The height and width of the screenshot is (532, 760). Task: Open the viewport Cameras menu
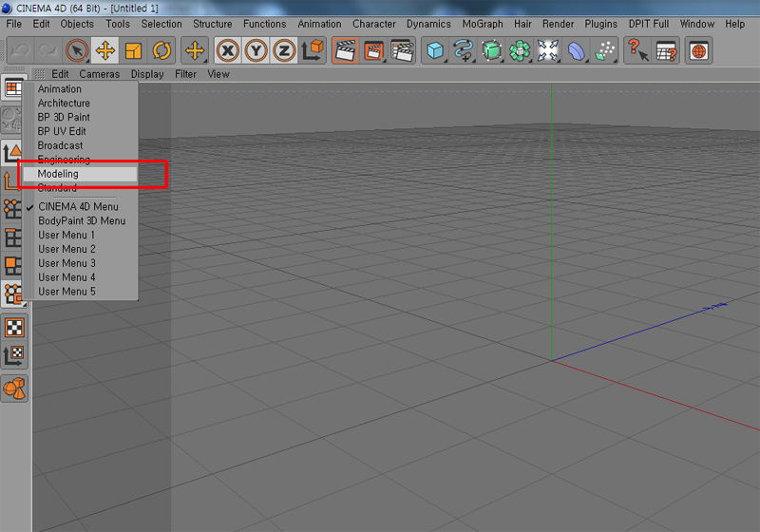(x=100, y=74)
